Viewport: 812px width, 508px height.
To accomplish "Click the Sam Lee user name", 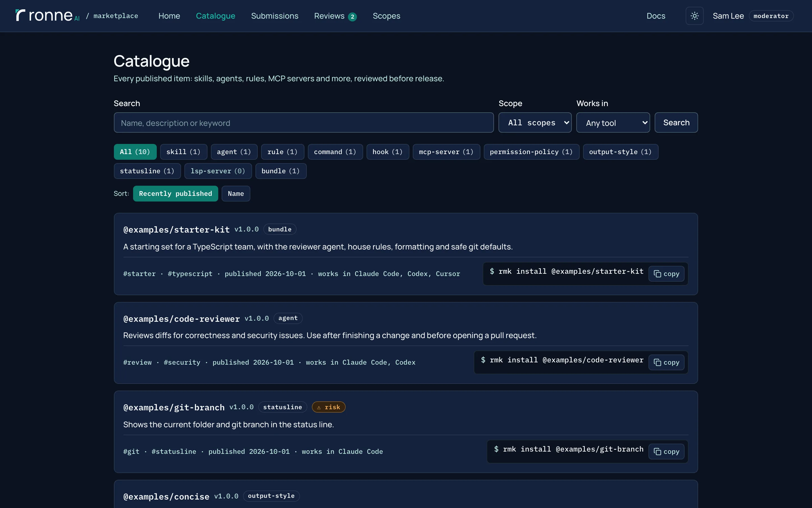I will [728, 16].
